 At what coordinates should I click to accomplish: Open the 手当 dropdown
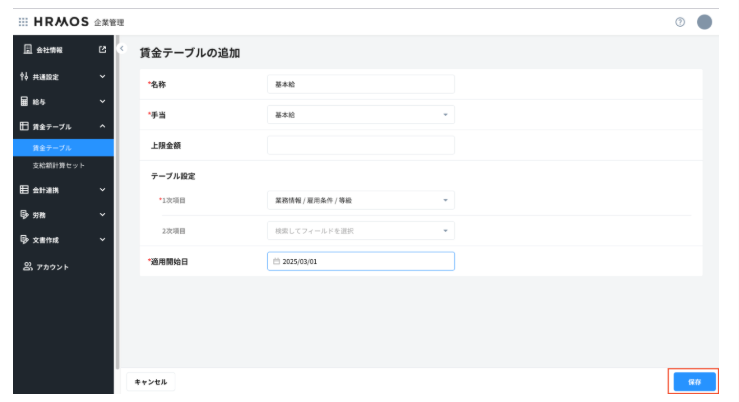(360, 115)
